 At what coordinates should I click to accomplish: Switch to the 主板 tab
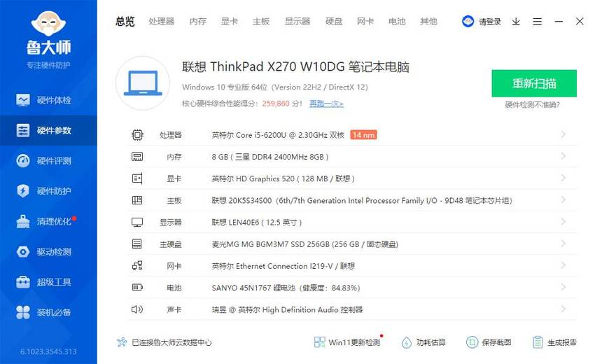(260, 21)
